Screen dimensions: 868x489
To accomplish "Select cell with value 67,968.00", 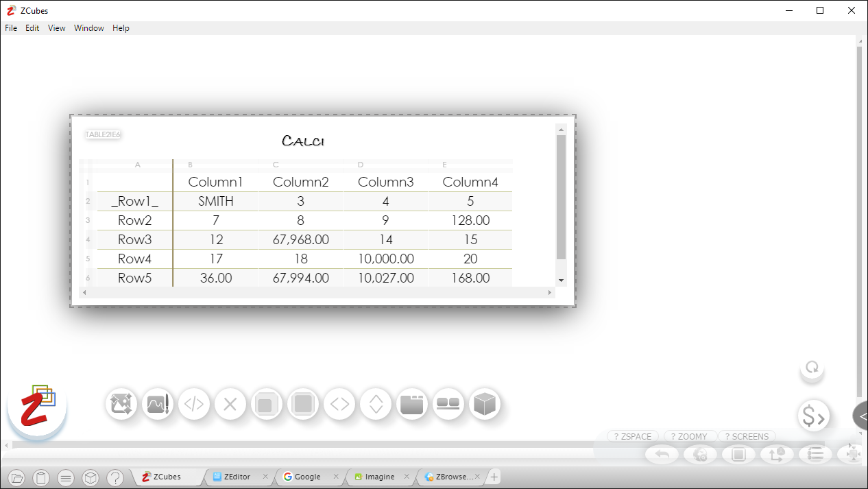I will tap(301, 239).
